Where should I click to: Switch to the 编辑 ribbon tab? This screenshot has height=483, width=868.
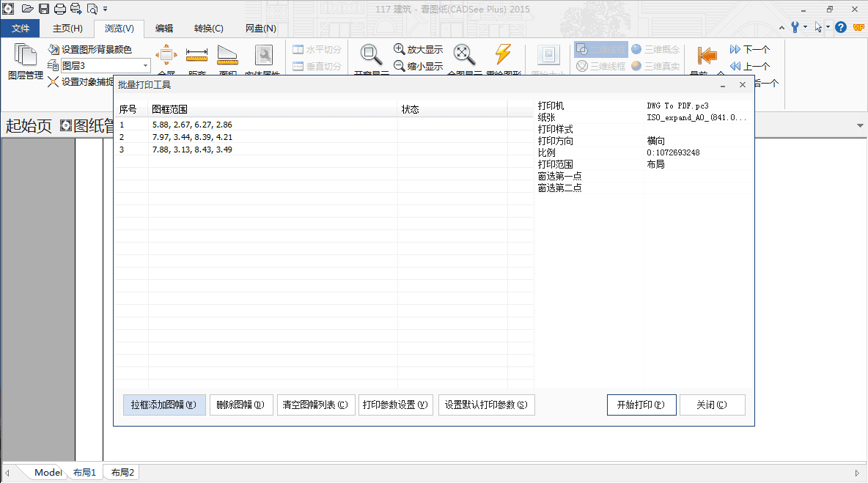(164, 29)
